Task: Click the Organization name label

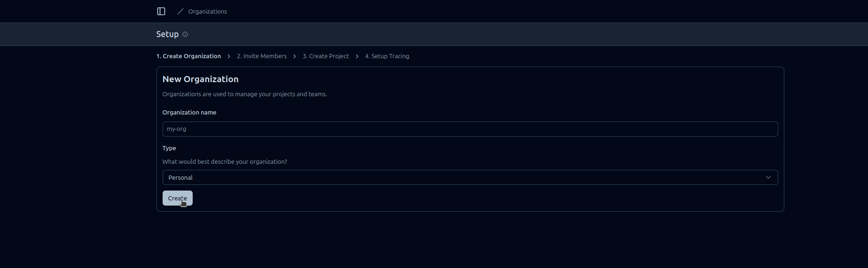Action: point(189,113)
